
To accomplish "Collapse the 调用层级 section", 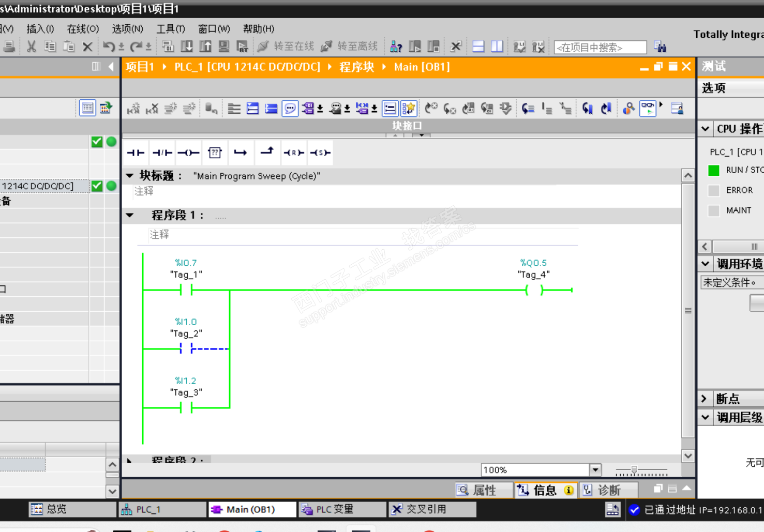I will pyautogui.click(x=706, y=417).
